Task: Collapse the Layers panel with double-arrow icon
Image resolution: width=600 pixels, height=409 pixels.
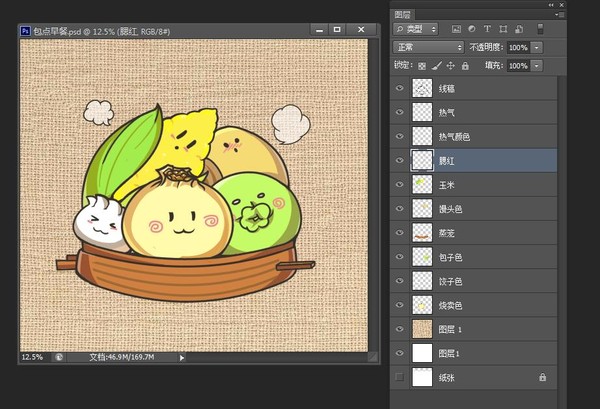Action: point(551,5)
